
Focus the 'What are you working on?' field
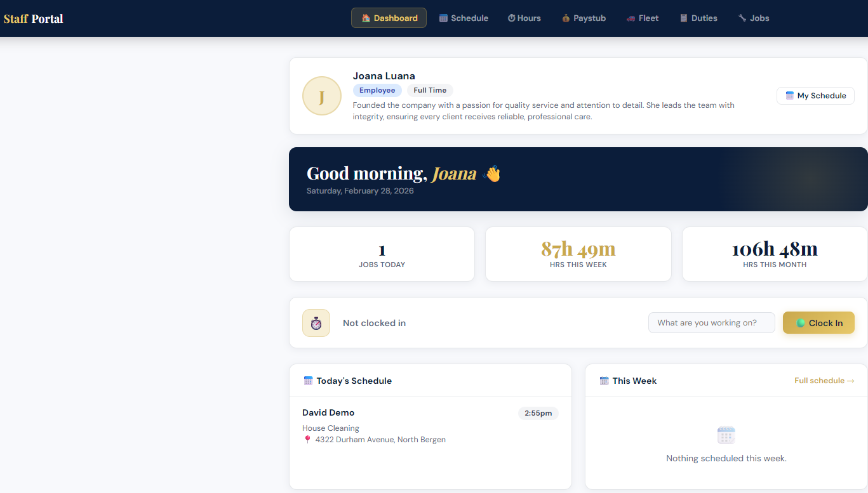coord(711,323)
